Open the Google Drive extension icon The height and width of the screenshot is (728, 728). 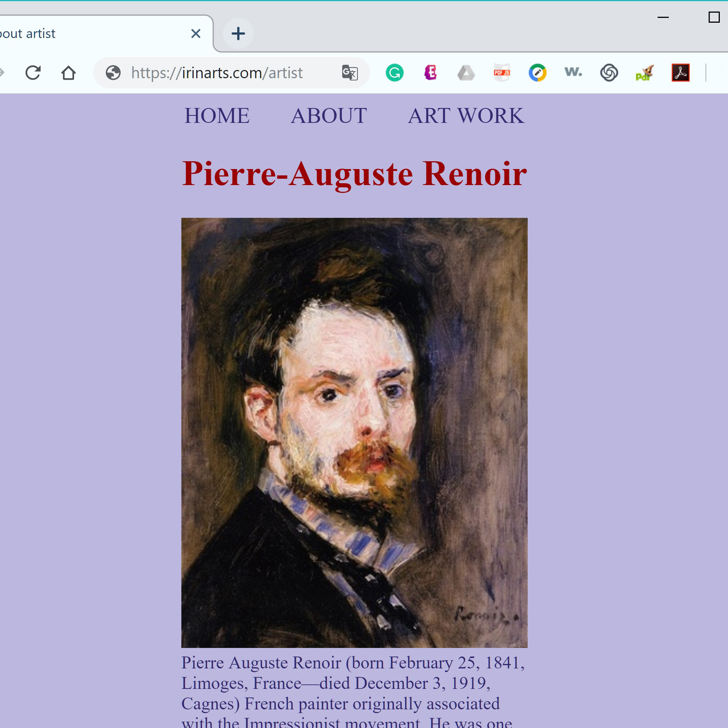[466, 73]
